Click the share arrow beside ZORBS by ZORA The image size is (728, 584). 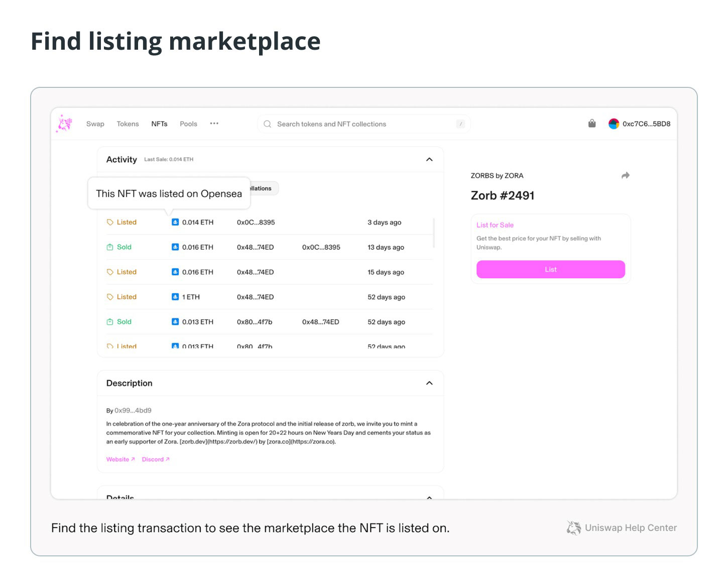pyautogui.click(x=625, y=175)
